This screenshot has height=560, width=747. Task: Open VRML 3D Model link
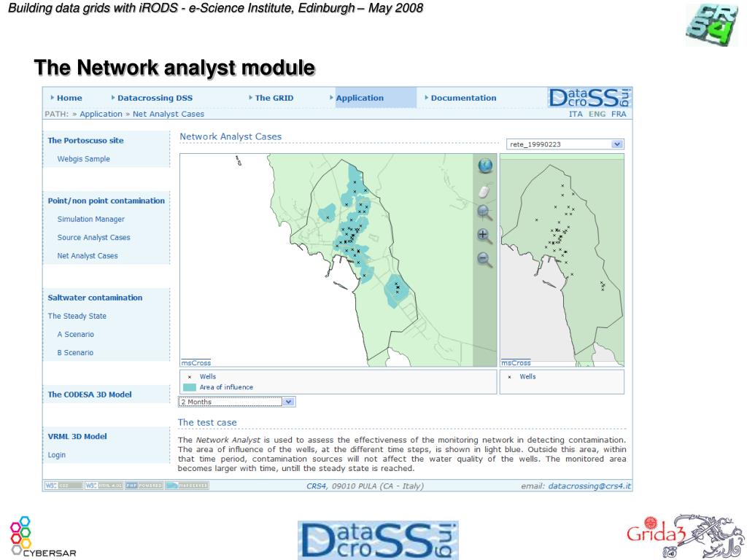click(x=77, y=436)
